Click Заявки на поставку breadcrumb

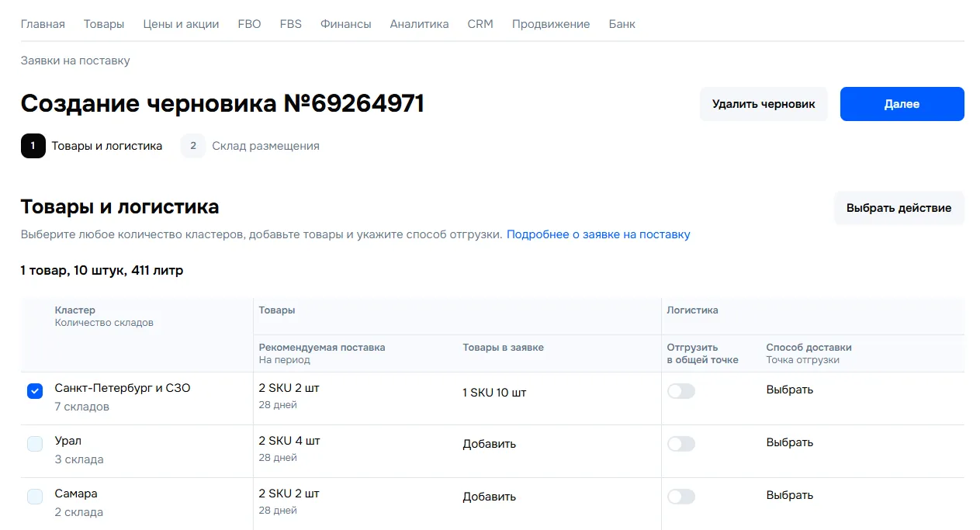click(75, 61)
